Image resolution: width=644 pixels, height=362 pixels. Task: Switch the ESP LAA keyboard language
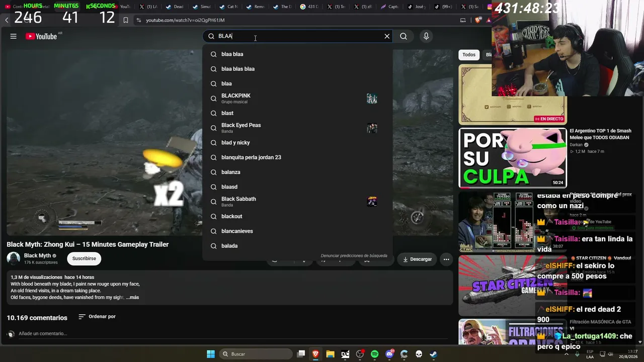590,354
